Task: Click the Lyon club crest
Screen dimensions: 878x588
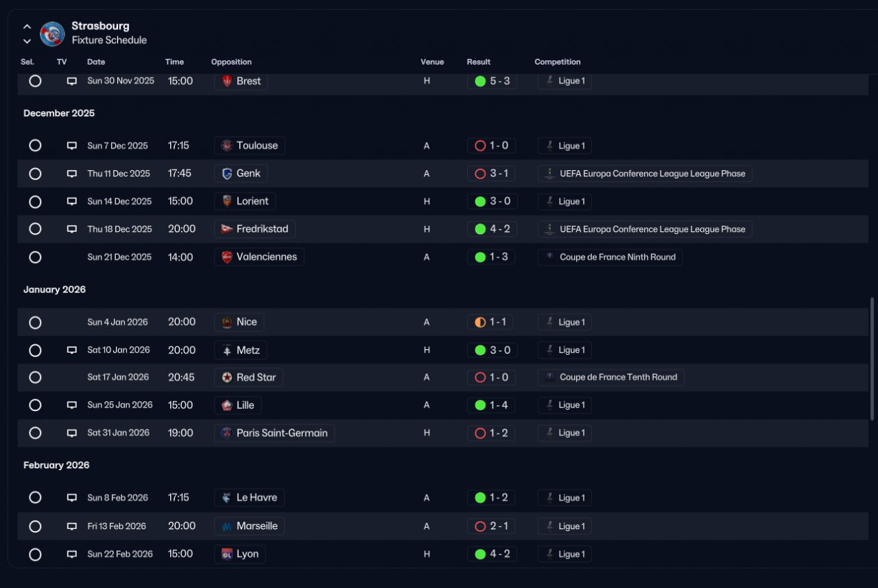Action: (x=227, y=554)
